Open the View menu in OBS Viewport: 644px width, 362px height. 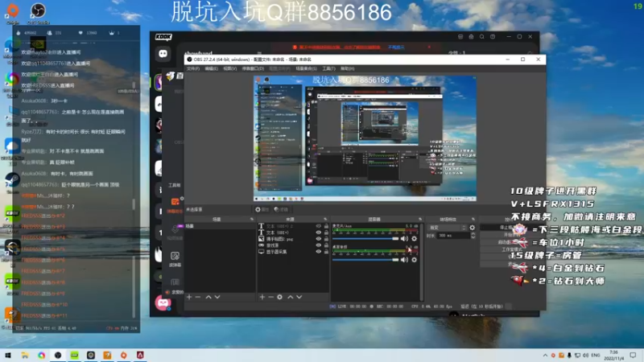pyautogui.click(x=229, y=68)
